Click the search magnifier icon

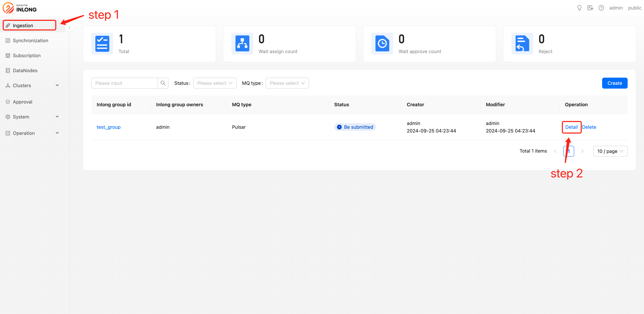pos(163,83)
